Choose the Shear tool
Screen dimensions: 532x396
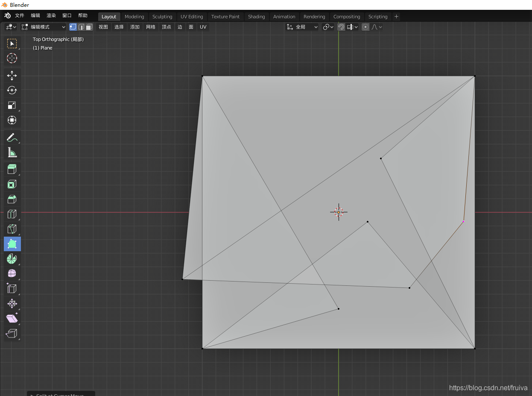[x=12, y=319]
